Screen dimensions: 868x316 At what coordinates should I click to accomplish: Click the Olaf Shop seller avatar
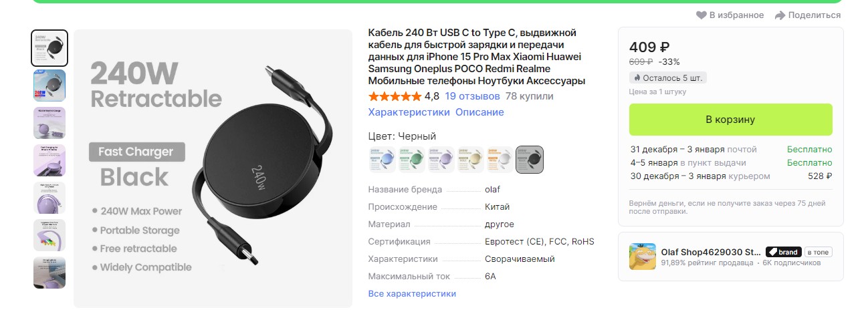643,257
